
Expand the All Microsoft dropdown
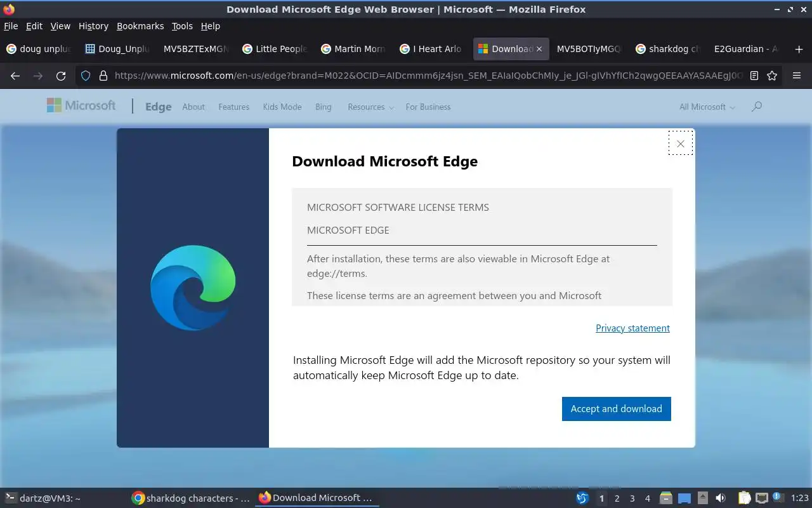707,107
